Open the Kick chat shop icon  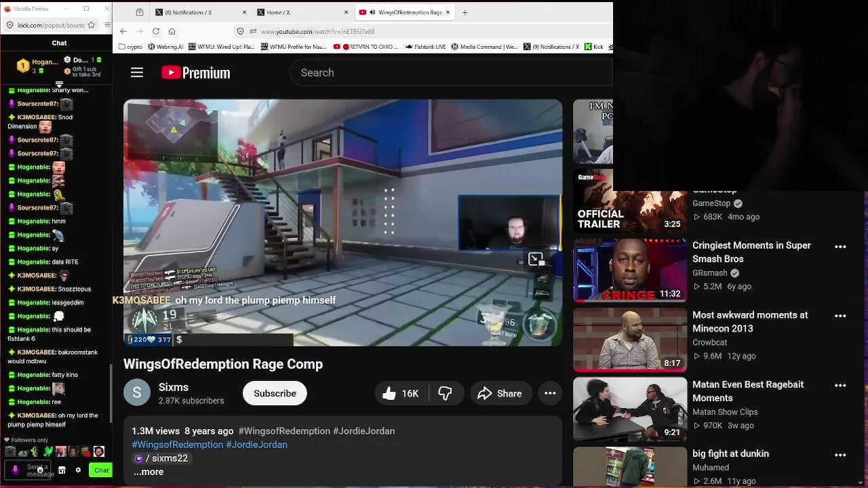(x=62, y=470)
